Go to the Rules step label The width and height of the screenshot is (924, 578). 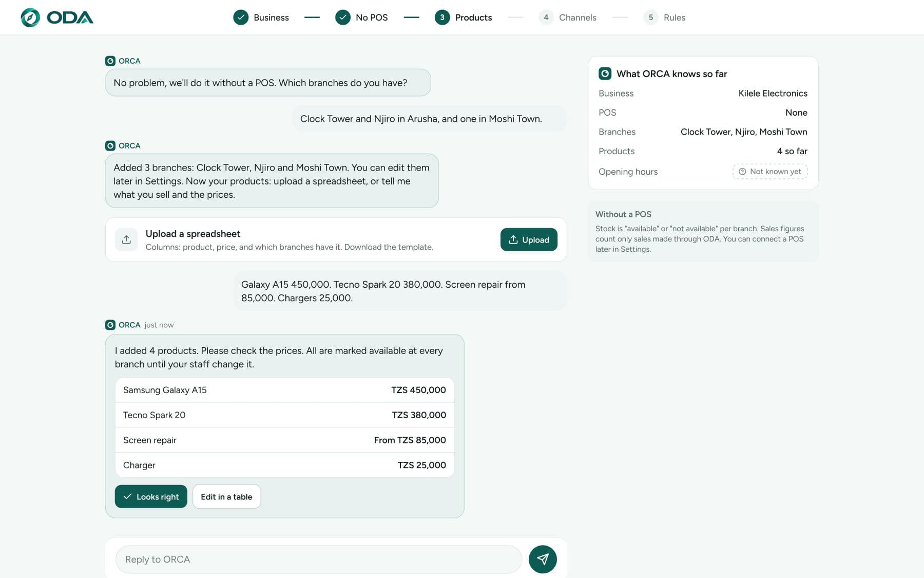coord(675,17)
